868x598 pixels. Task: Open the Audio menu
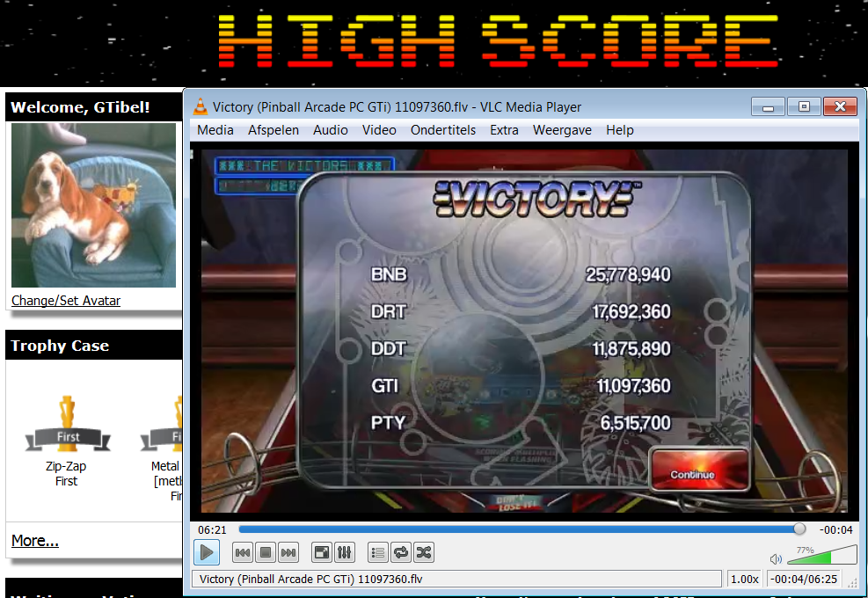click(x=331, y=130)
